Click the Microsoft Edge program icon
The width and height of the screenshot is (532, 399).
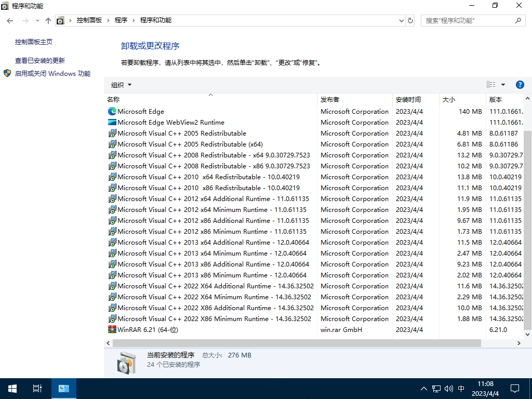(x=112, y=111)
